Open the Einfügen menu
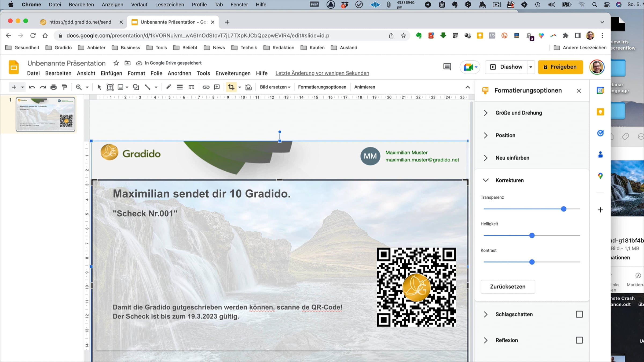 pyautogui.click(x=111, y=73)
